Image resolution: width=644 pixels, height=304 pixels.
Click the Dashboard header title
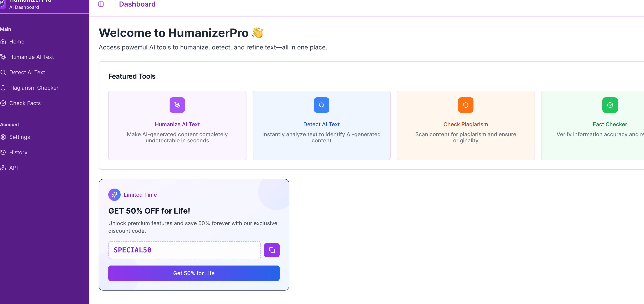coord(137,4)
